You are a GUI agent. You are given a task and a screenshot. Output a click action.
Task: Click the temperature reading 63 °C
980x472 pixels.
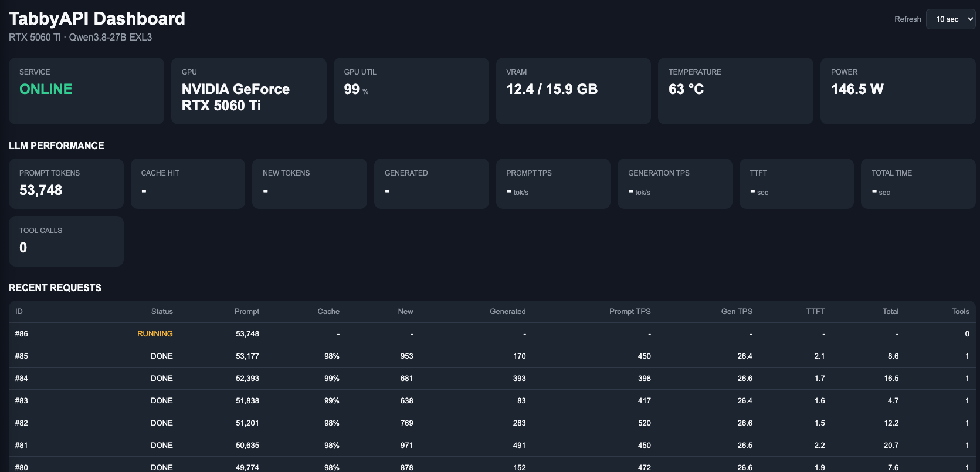click(x=686, y=89)
